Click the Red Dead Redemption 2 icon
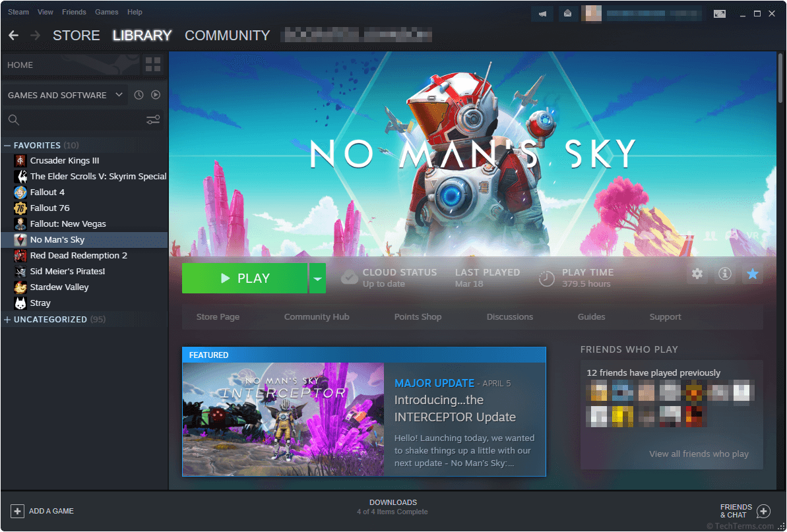 20,256
